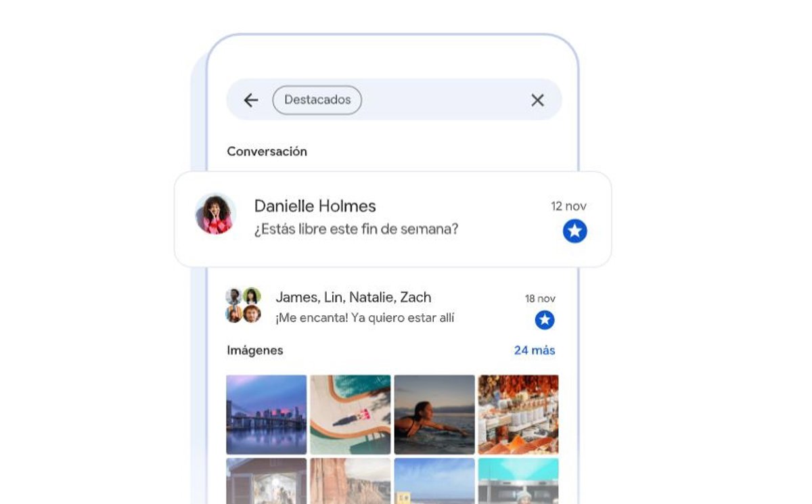The image size is (812, 504).
Task: Open the group chat avatar cluster
Action: [x=243, y=305]
